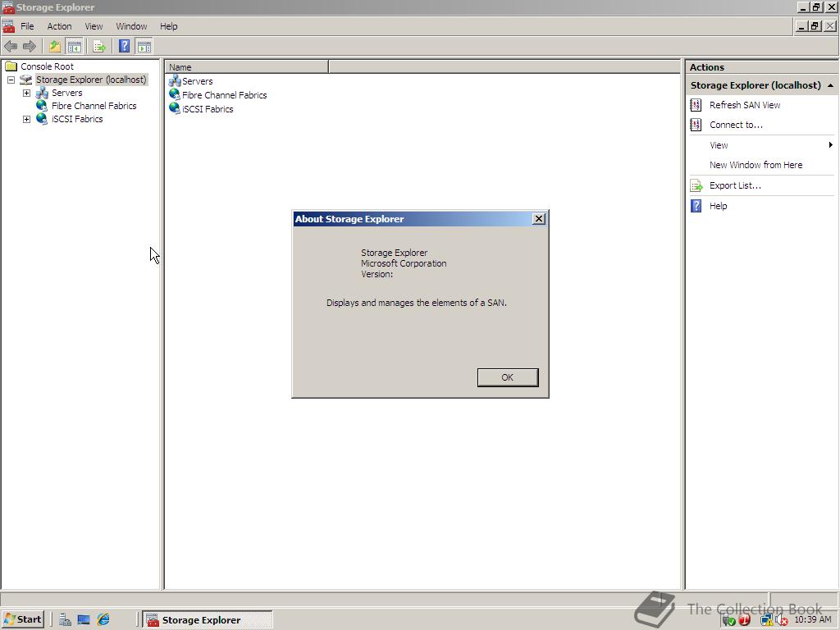Click the Back arrow in the toolbar

tap(10, 47)
